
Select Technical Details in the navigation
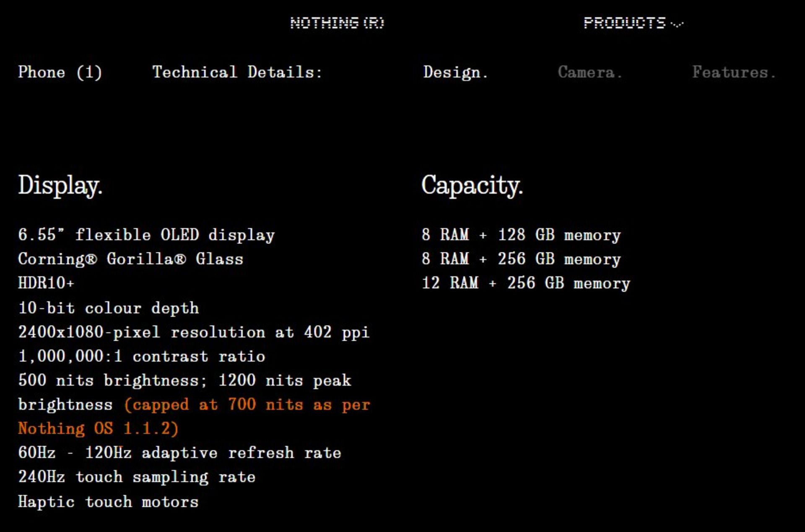click(237, 72)
